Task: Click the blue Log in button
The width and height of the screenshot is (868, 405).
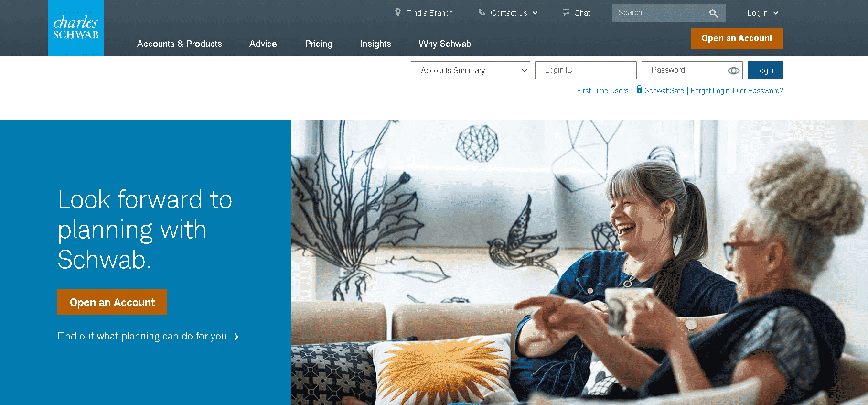Action: [765, 70]
